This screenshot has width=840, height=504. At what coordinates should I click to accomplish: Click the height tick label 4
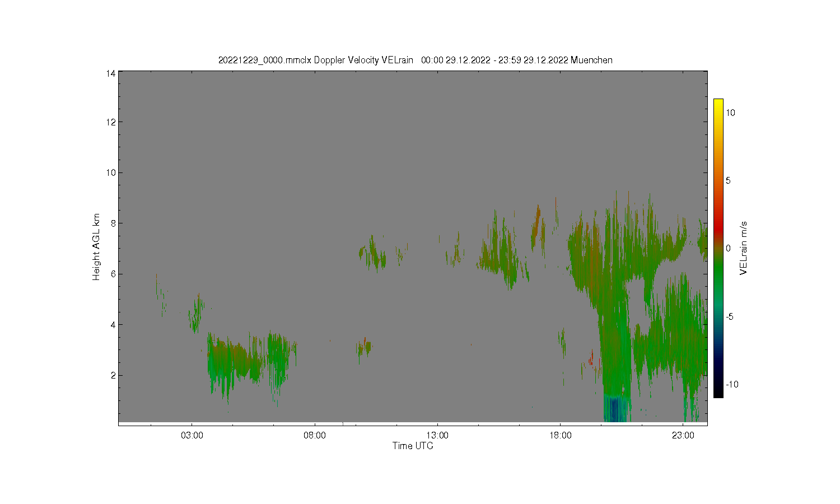click(x=113, y=325)
